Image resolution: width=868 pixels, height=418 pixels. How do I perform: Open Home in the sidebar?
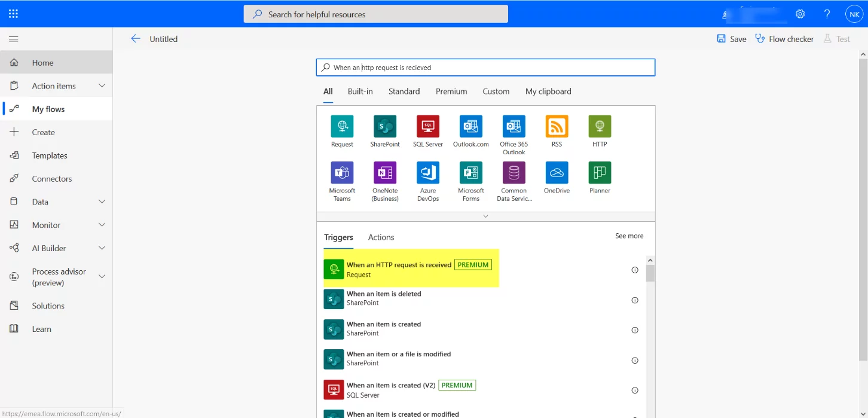click(x=56, y=62)
